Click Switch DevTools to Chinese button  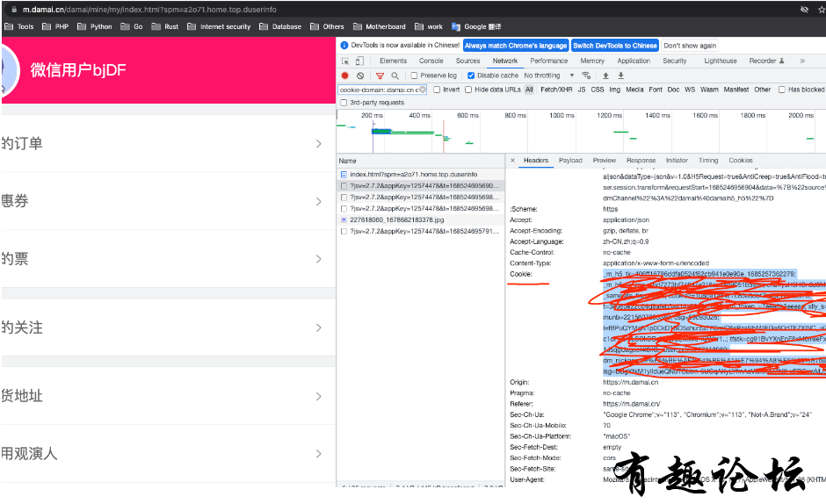click(615, 46)
